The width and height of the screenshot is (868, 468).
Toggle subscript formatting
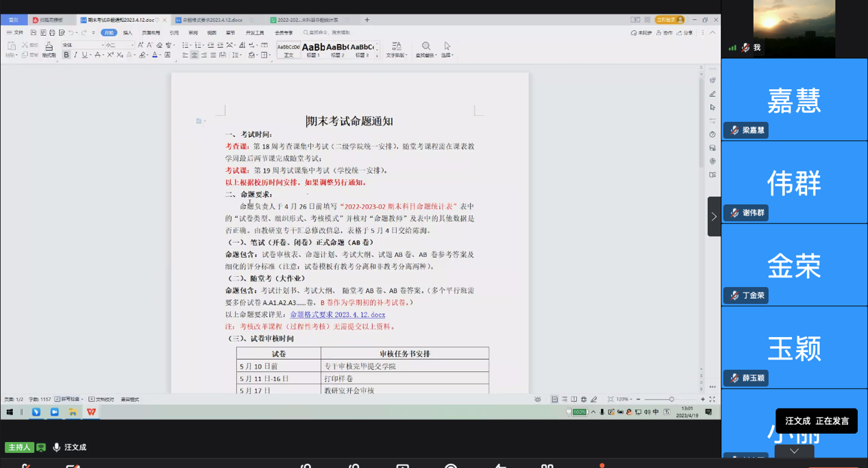click(x=120, y=55)
